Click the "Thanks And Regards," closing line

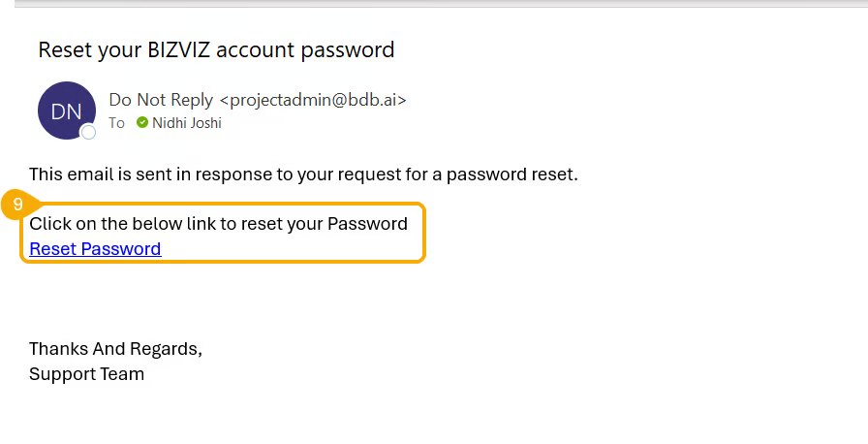tap(115, 349)
